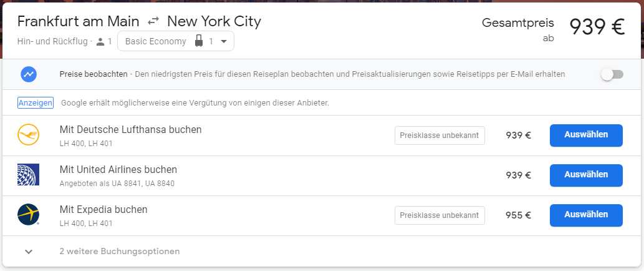
Task: Click the Deutsche Lufthansa crane logo
Action: [x=29, y=135]
